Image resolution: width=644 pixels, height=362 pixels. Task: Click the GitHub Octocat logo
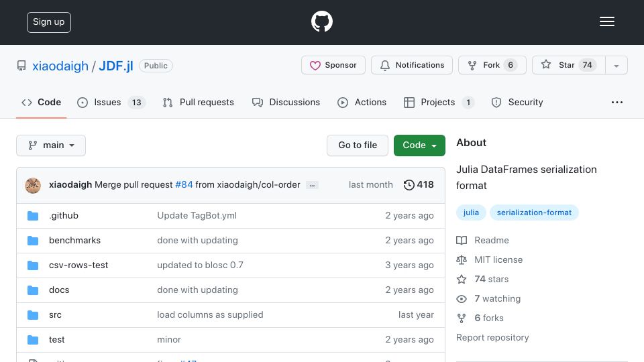(321, 21)
